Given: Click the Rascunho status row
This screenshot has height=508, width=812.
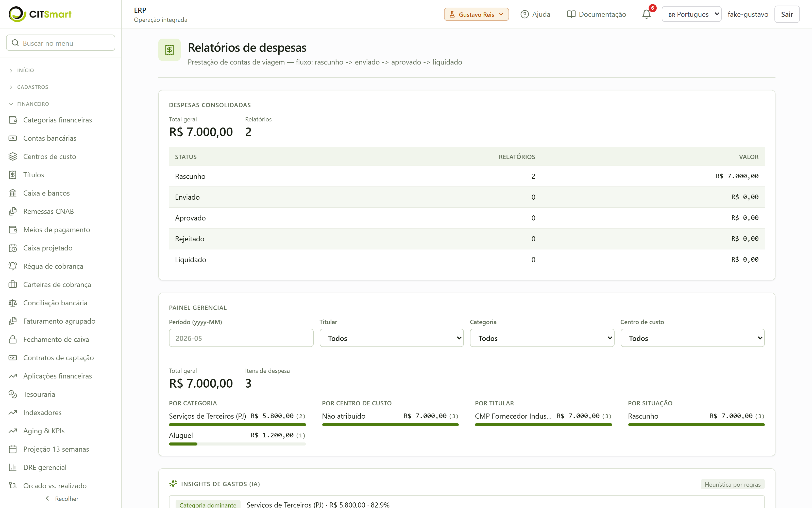Looking at the screenshot, I should point(467,176).
